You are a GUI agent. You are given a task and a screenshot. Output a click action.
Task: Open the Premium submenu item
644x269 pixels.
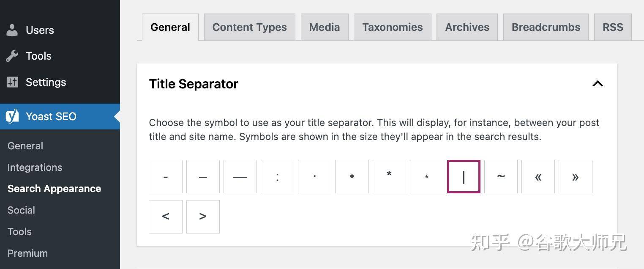(x=27, y=253)
